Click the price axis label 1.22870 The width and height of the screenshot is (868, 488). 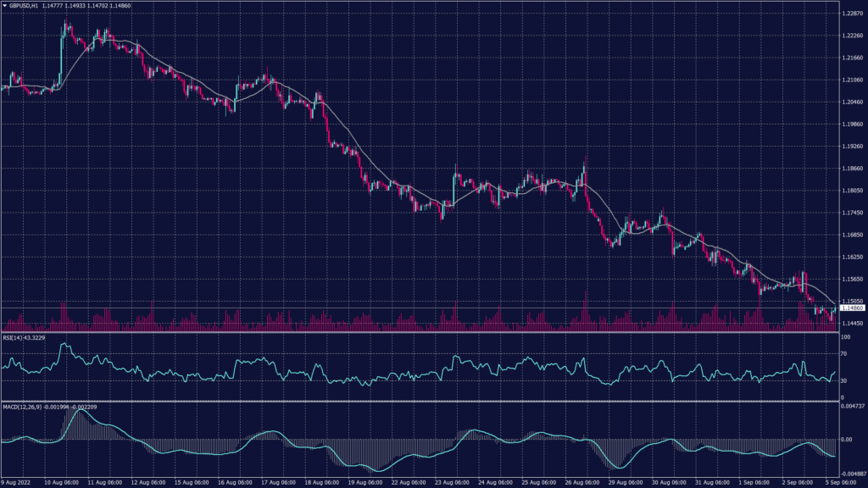click(x=851, y=14)
